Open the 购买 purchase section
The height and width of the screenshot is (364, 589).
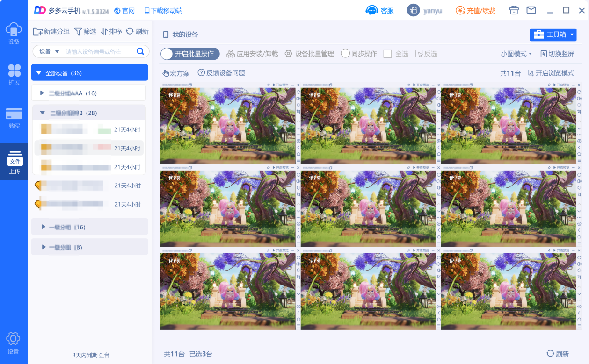(14, 118)
